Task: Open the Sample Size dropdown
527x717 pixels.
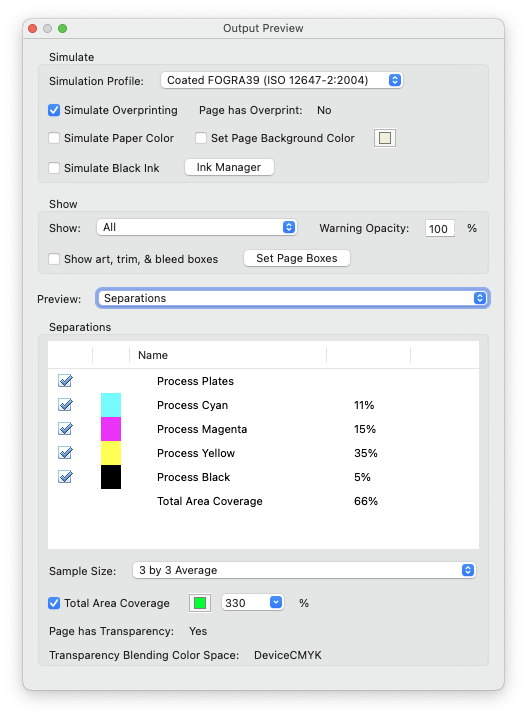Action: 304,570
